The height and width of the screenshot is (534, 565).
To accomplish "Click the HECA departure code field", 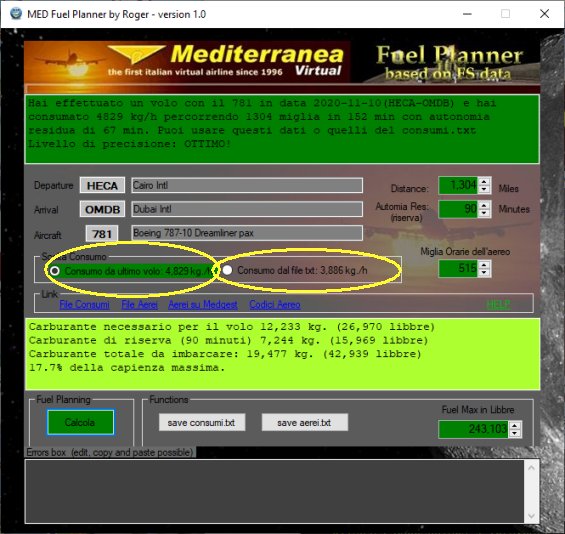I will [102, 186].
